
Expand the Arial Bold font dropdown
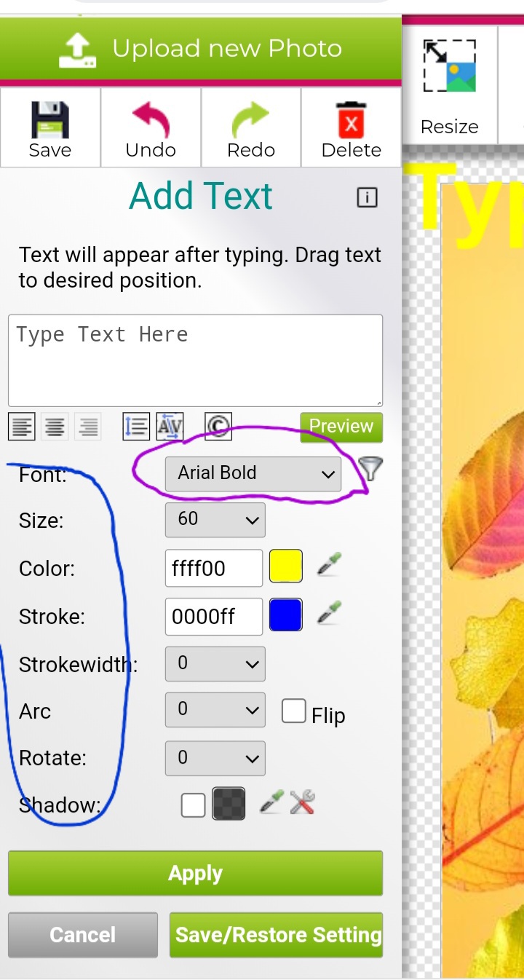[253, 473]
